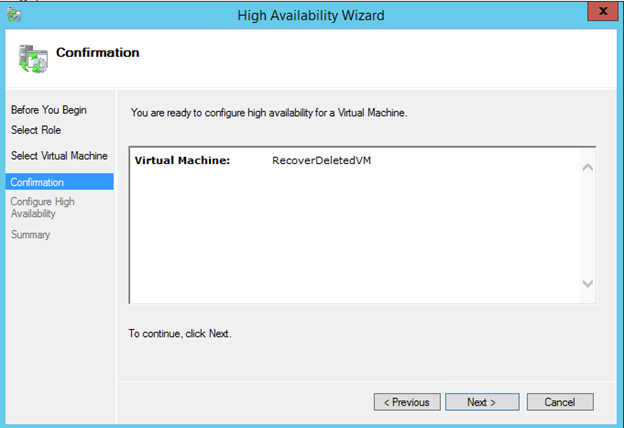The height and width of the screenshot is (428, 624).
Task: Proceed by clicking the Next button
Action: (x=481, y=402)
